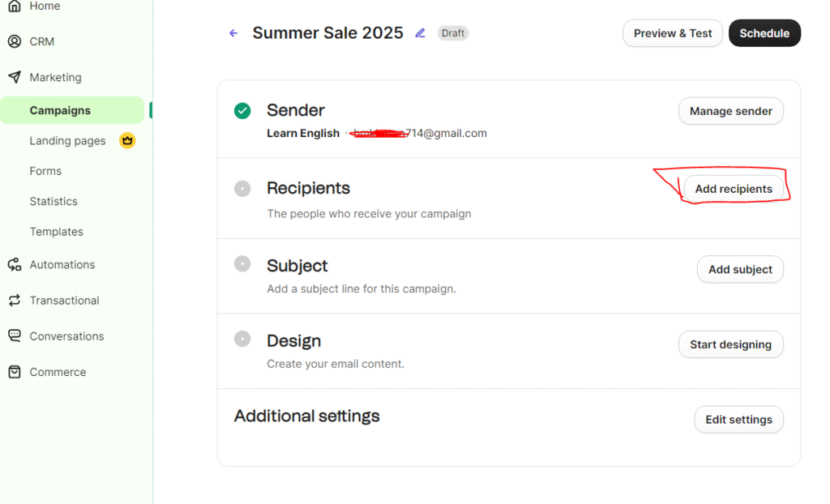Select the Design step status circle
The width and height of the screenshot is (830, 504).
[x=242, y=339]
